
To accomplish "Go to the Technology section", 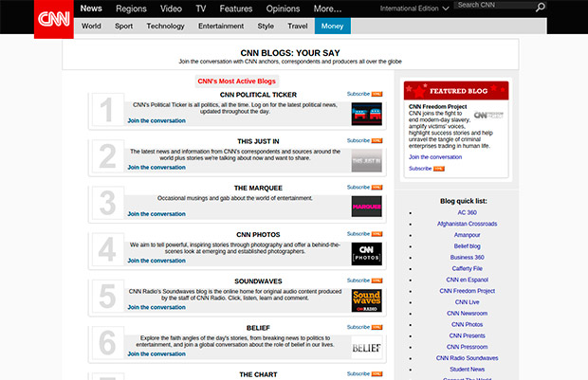I will coord(165,26).
